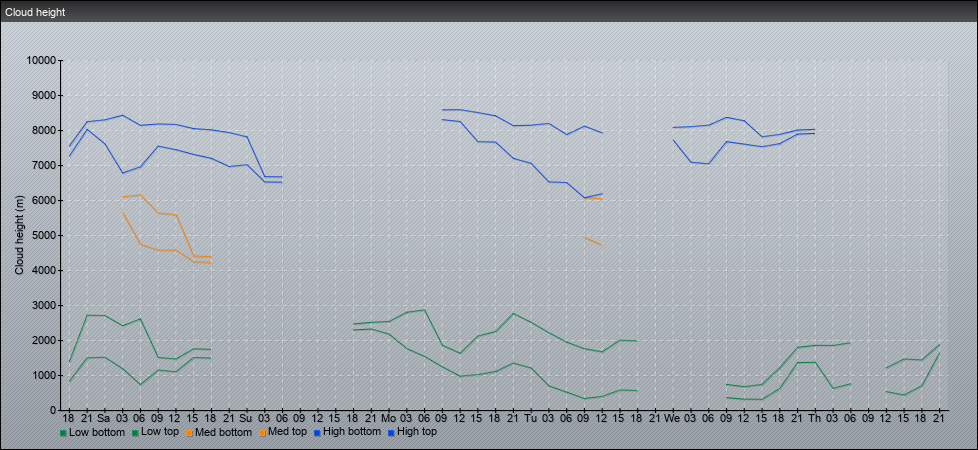The height and width of the screenshot is (450, 978).
Task: Toggle the 'Med top' series label
Action: 288,431
